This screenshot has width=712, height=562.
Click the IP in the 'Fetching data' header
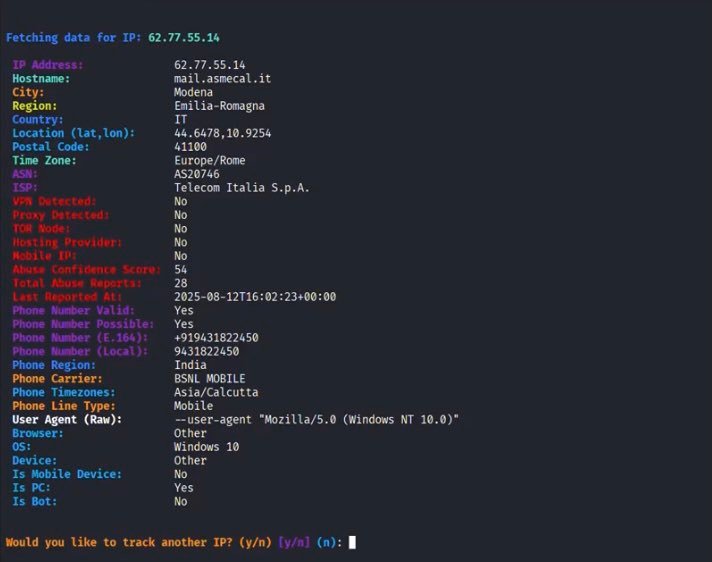pyautogui.click(x=184, y=37)
